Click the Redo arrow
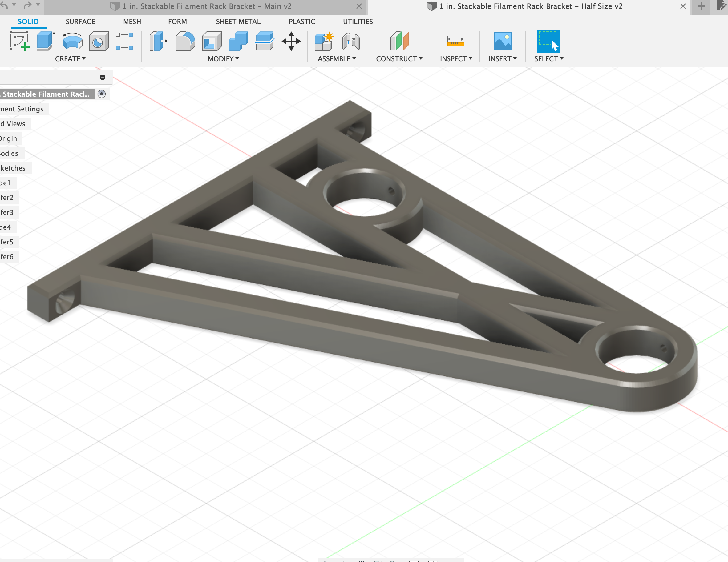 [28, 5]
